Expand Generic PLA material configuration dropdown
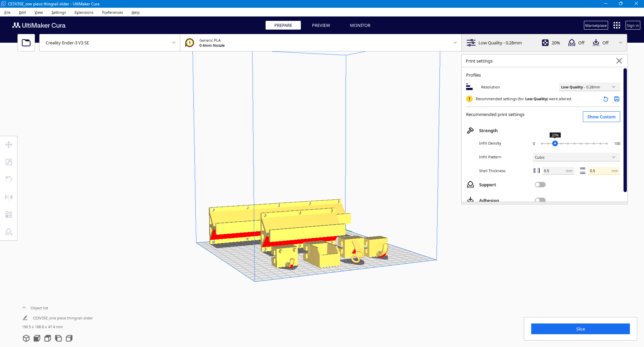This screenshot has width=644, height=347. click(x=321, y=43)
